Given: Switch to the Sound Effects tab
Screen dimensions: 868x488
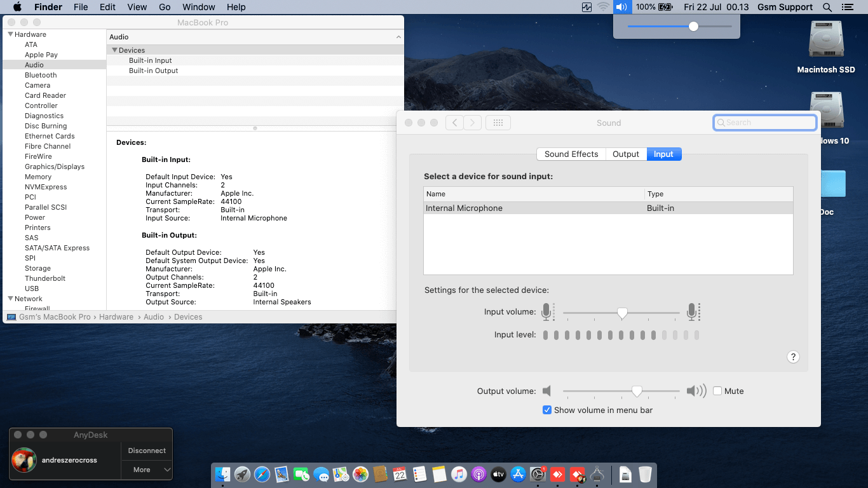Looking at the screenshot, I should [x=571, y=154].
